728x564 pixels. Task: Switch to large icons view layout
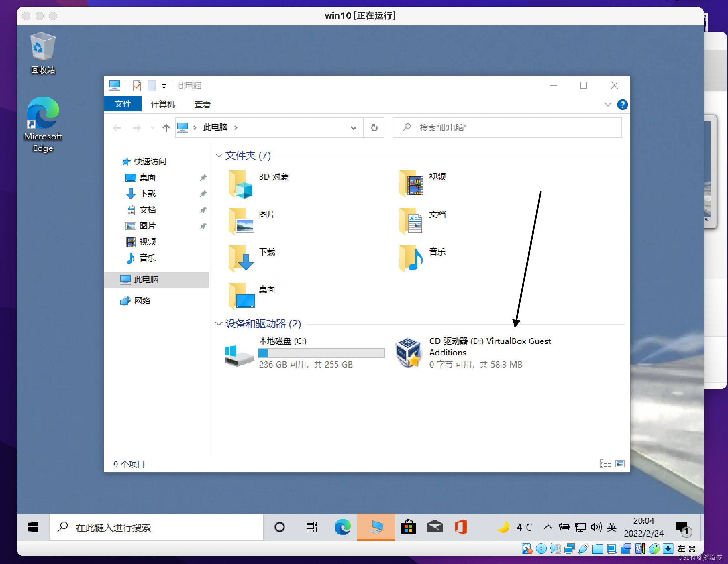coord(620,462)
